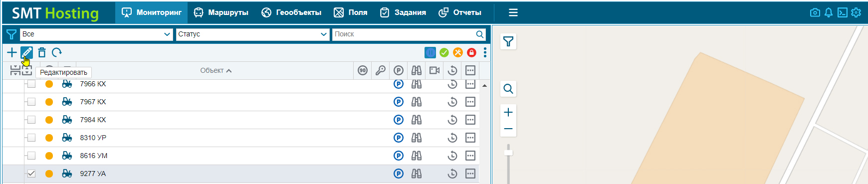
Task: Uncheck the box for 9277 УА
Action: (31, 174)
